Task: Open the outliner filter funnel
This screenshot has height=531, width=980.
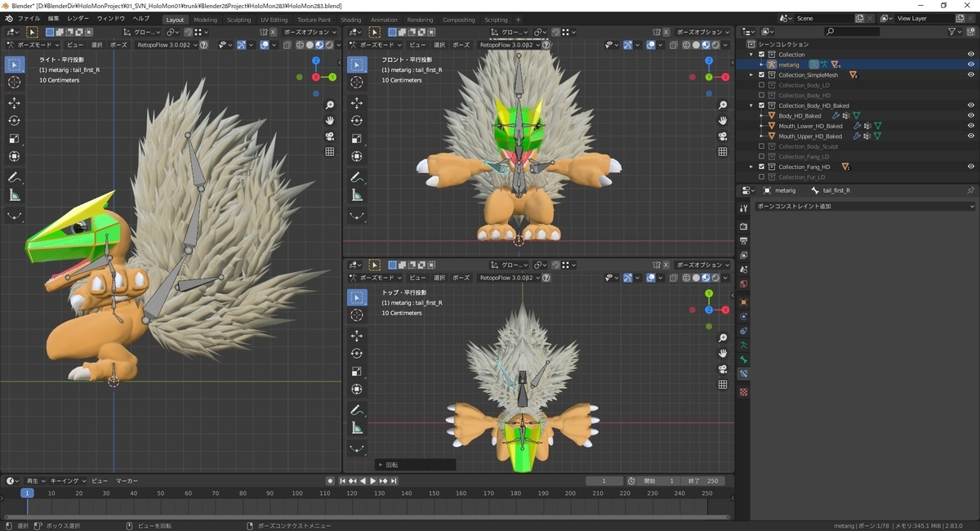Action: [x=952, y=31]
